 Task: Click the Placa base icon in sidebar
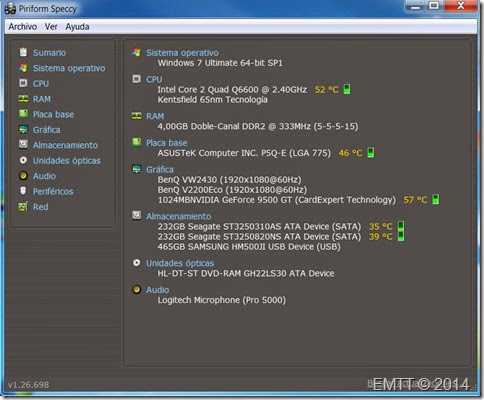click(x=23, y=114)
